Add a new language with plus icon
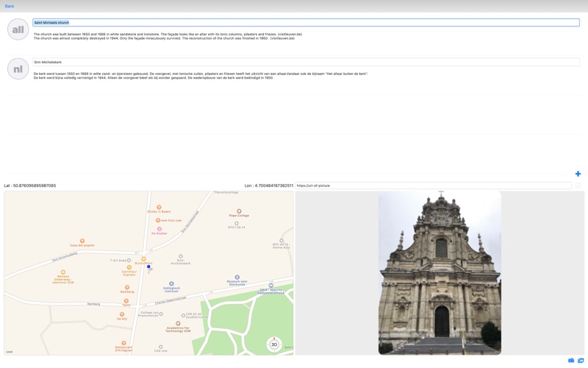This screenshot has height=368, width=588. (578, 174)
